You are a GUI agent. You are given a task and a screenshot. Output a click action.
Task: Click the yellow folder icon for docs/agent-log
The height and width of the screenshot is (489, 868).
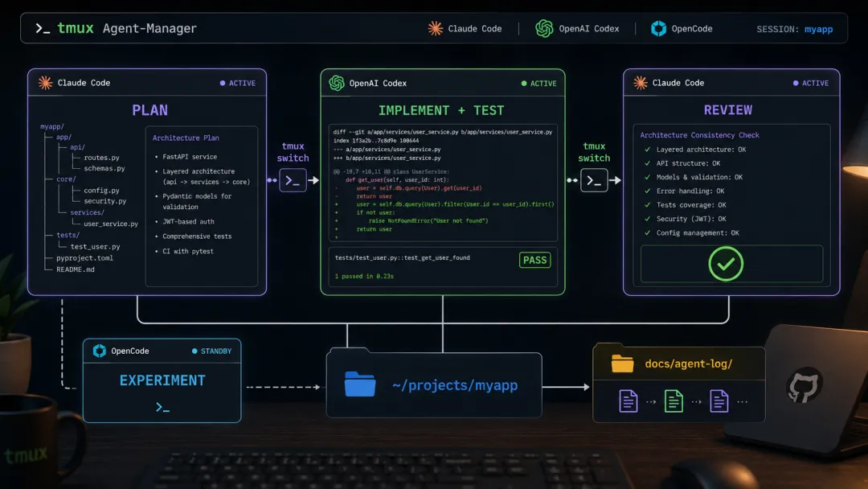point(622,364)
